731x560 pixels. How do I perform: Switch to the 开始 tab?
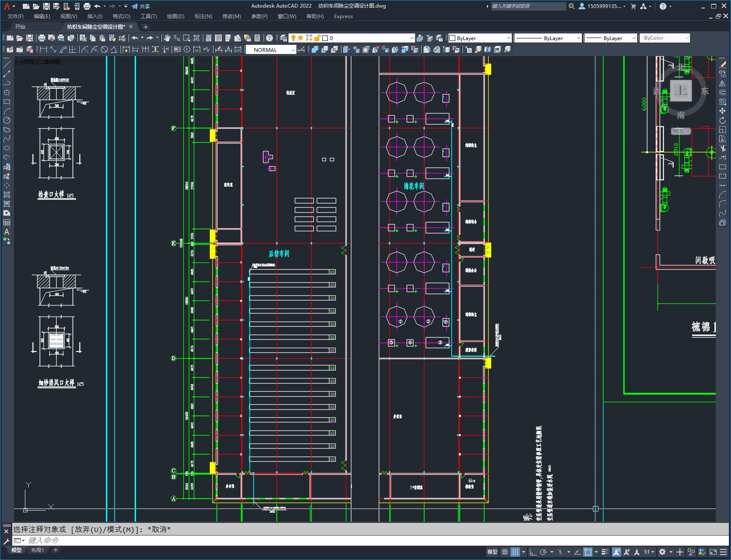click(20, 27)
